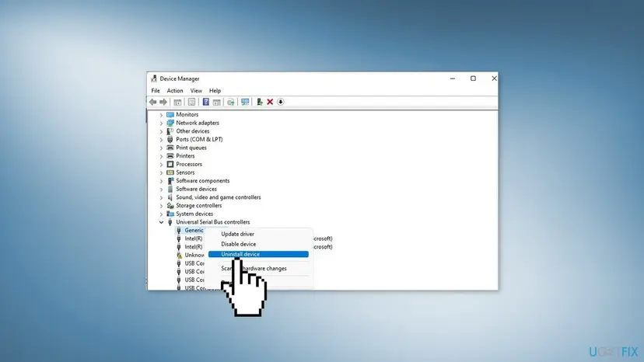Select the Sensors tree label
644x362 pixels.
pyautogui.click(x=185, y=172)
